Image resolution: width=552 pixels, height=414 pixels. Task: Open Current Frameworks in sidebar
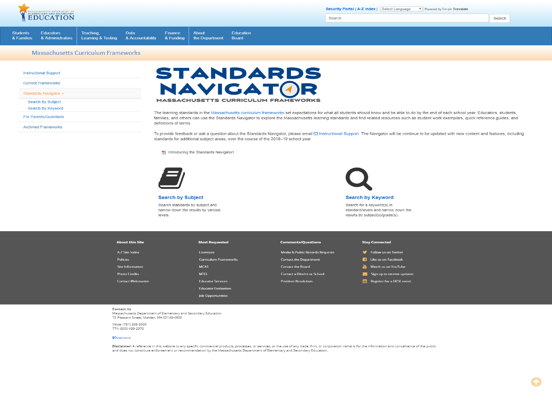click(x=42, y=83)
